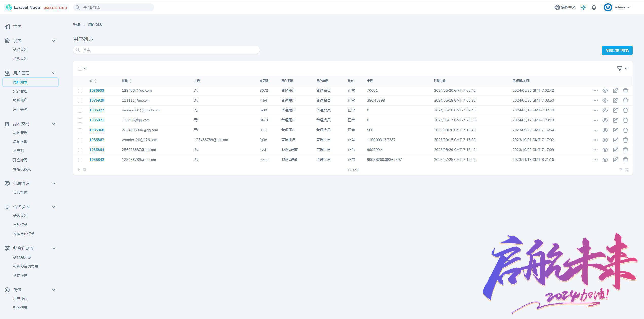
Task: Sort table by 邮箱 column arrows
Action: point(131,81)
